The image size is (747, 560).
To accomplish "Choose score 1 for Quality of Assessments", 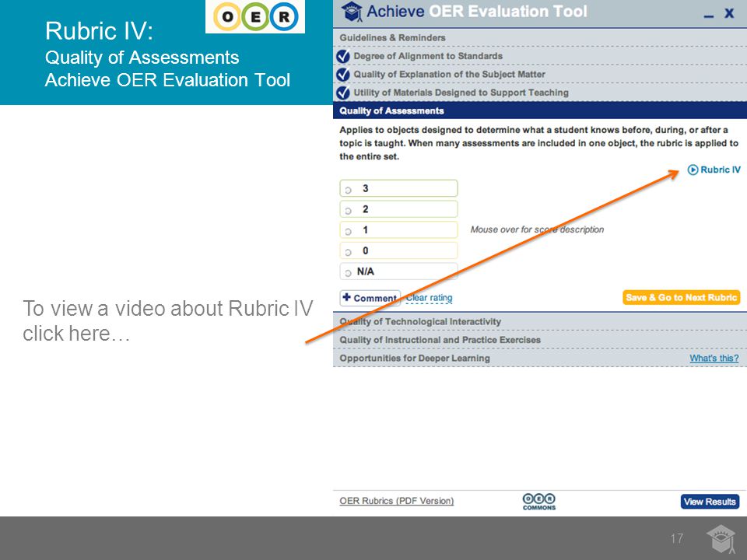I will tap(349, 232).
